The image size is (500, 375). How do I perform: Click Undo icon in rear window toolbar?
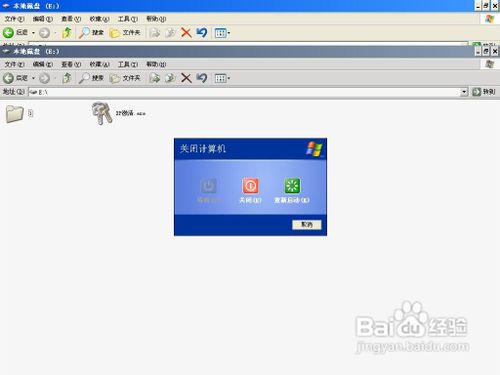coord(202,33)
